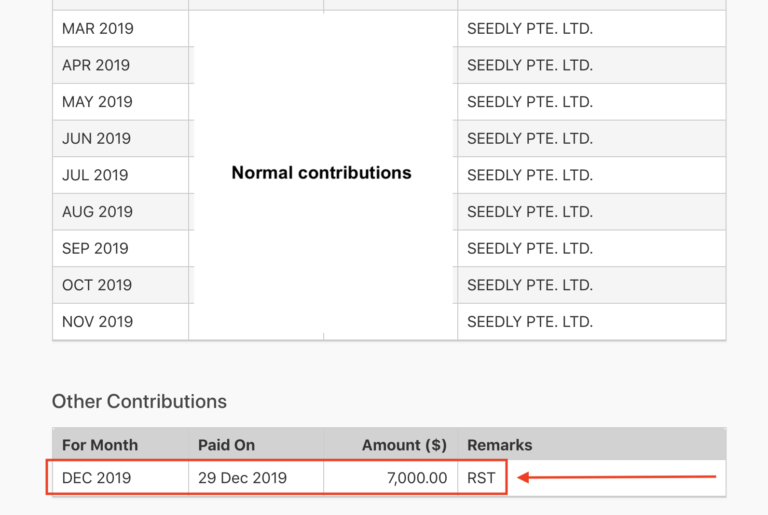Click the APR 2019 row label

coord(96,65)
